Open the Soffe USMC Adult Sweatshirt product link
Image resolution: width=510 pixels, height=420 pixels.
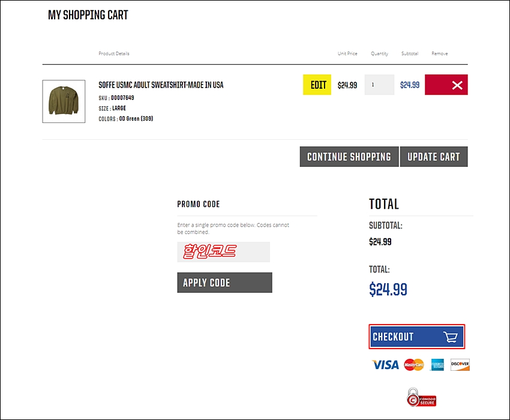click(x=161, y=85)
